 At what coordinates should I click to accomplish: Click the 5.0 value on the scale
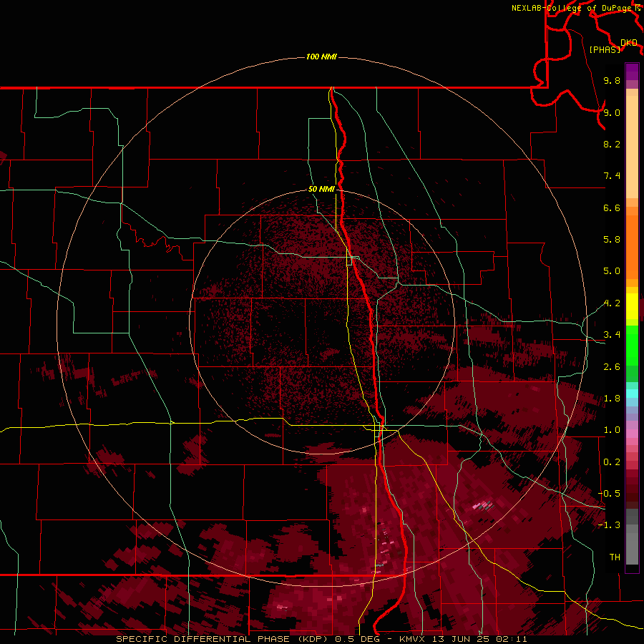coord(612,271)
